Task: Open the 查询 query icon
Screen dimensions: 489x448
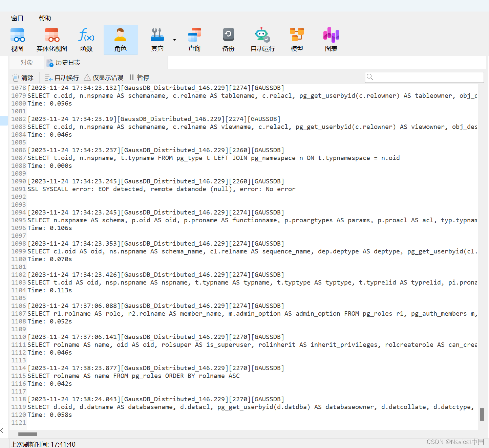Action: point(194,40)
